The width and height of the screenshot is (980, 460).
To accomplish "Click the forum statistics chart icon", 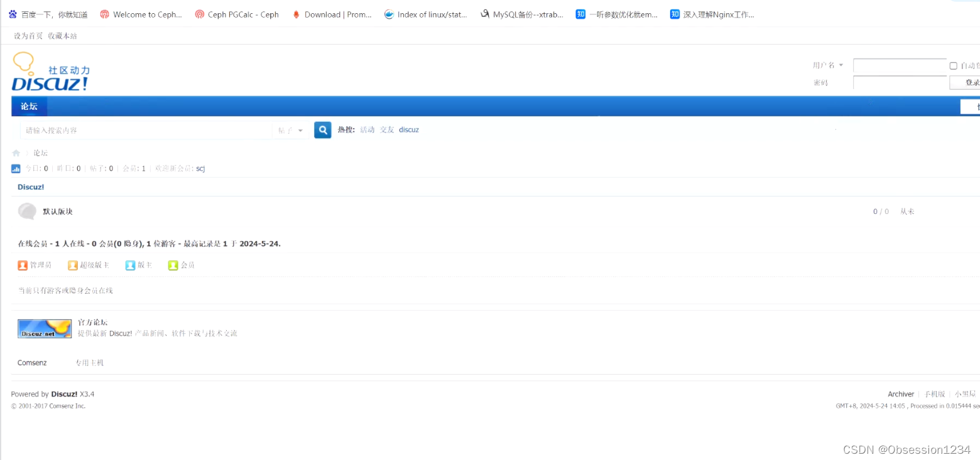I will [16, 169].
